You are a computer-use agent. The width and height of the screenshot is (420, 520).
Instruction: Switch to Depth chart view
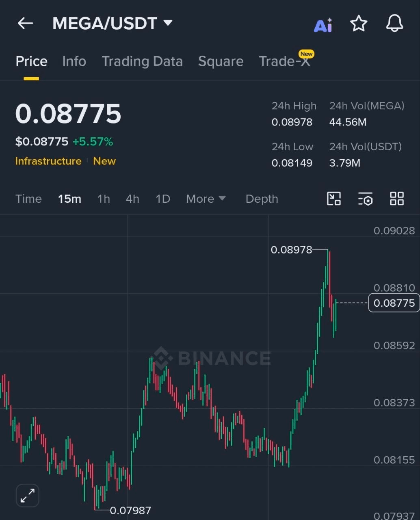pyautogui.click(x=262, y=199)
